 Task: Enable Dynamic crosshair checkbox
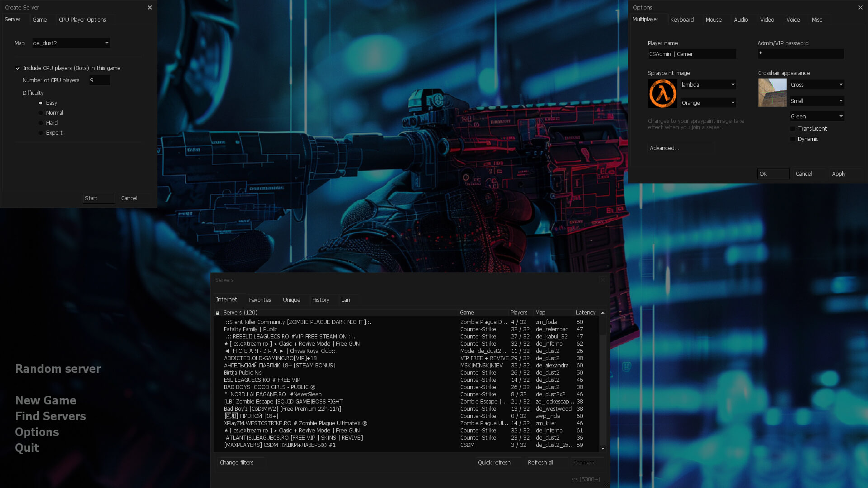click(x=793, y=139)
